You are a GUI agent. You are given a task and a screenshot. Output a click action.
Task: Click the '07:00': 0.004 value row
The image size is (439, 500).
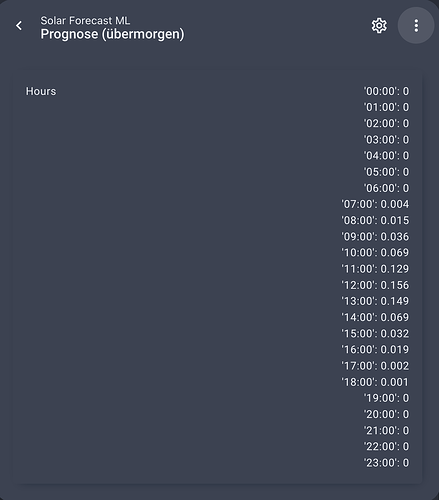tap(375, 204)
